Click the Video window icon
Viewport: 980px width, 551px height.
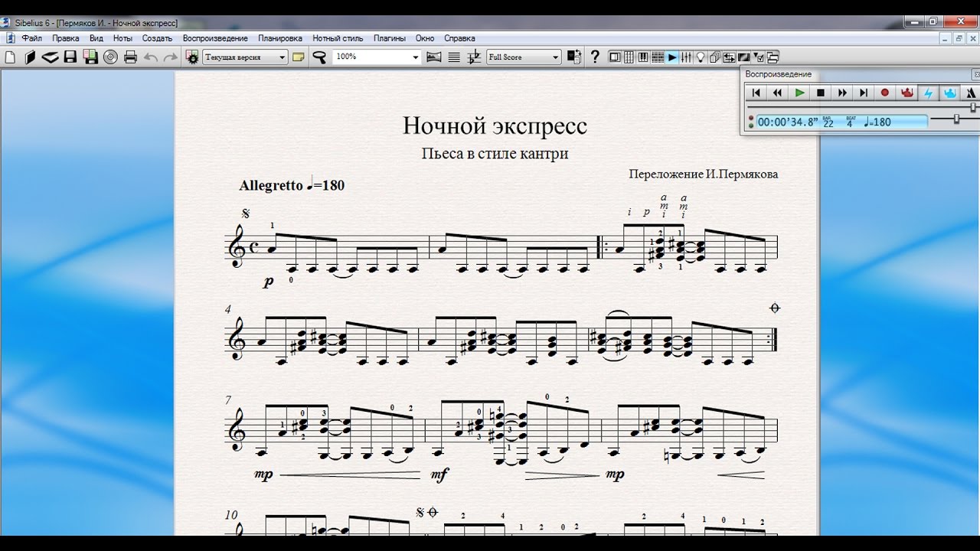(743, 57)
